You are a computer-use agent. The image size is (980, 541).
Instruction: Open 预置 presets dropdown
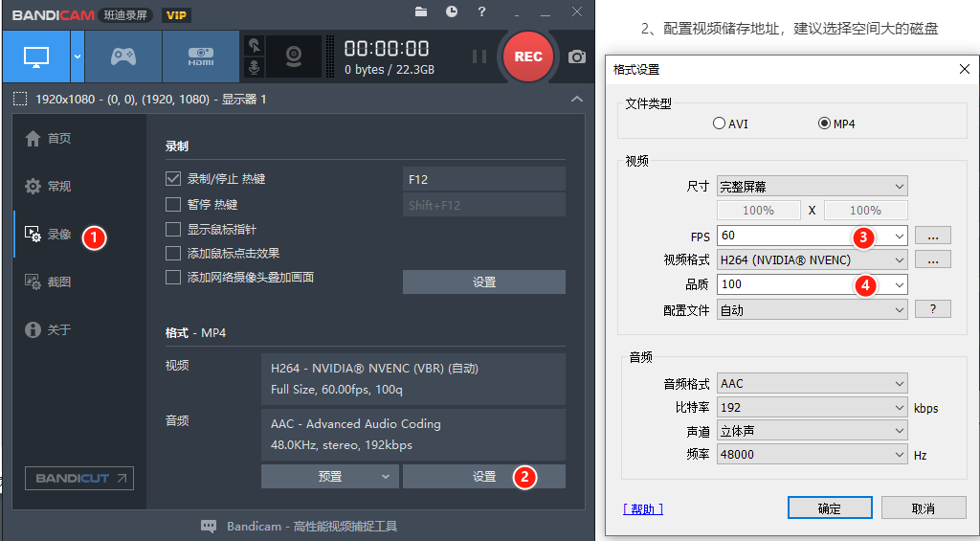(329, 477)
